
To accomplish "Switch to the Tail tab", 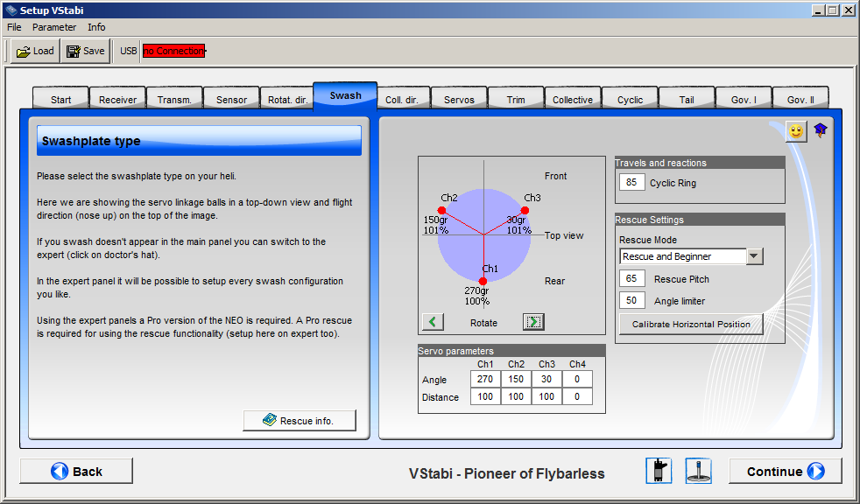I will (687, 99).
